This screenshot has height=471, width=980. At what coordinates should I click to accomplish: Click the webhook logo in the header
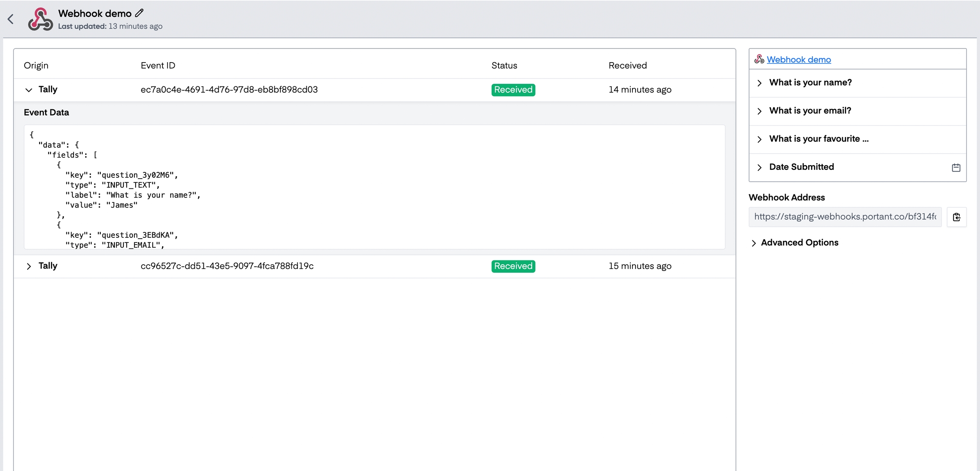coord(40,19)
